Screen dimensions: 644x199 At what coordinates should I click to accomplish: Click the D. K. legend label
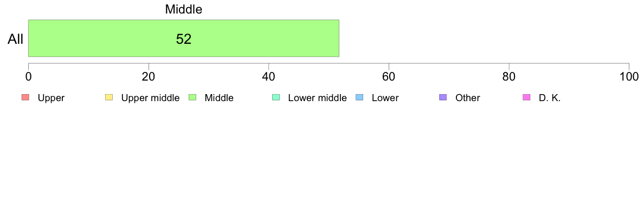[550, 98]
